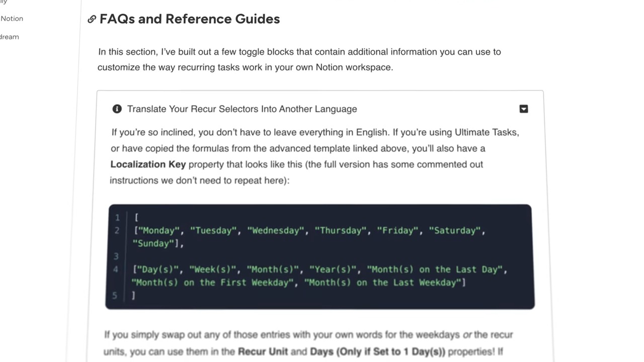The height and width of the screenshot is (362, 644).
Task: Click the link anchor icon beside FAQs heading
Action: tap(92, 19)
